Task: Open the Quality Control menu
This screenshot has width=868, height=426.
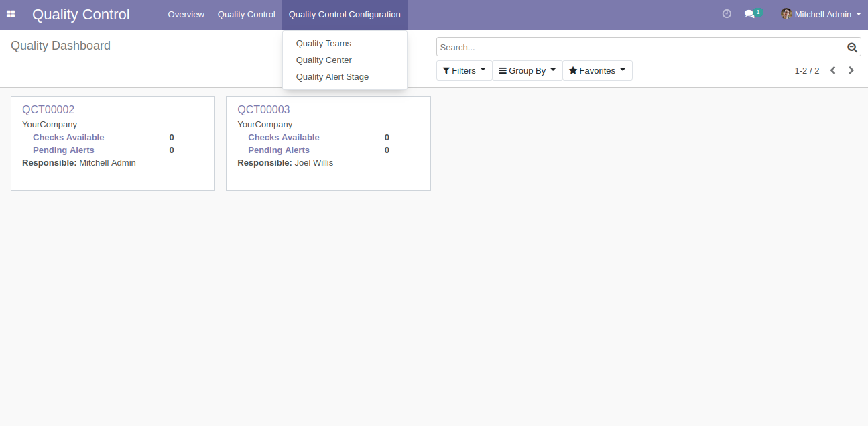Action: (x=246, y=14)
